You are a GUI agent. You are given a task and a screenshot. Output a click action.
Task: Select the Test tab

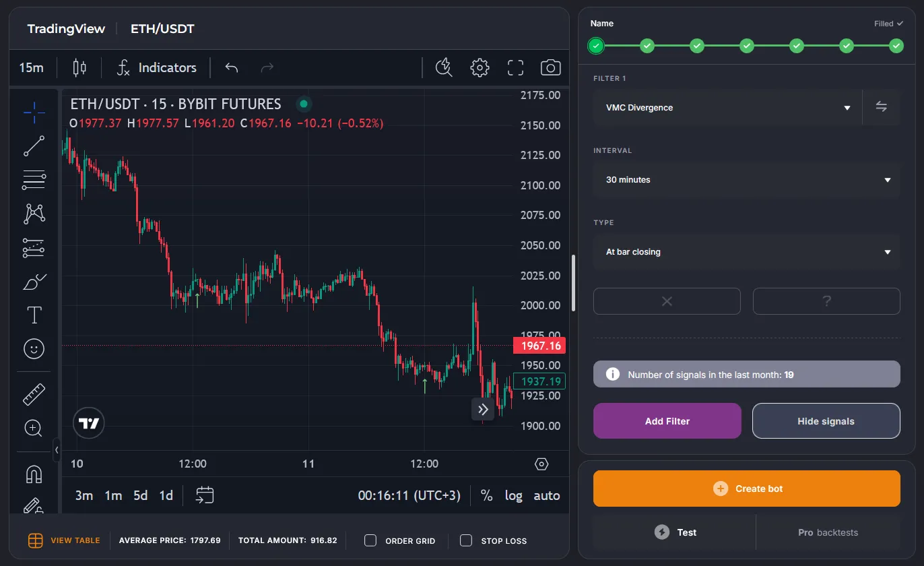pyautogui.click(x=675, y=532)
